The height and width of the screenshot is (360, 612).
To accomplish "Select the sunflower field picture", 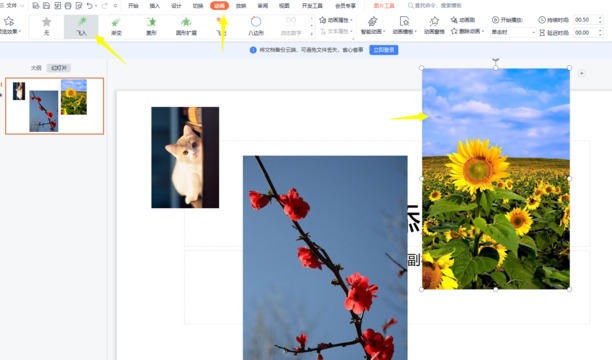I will pyautogui.click(x=496, y=179).
